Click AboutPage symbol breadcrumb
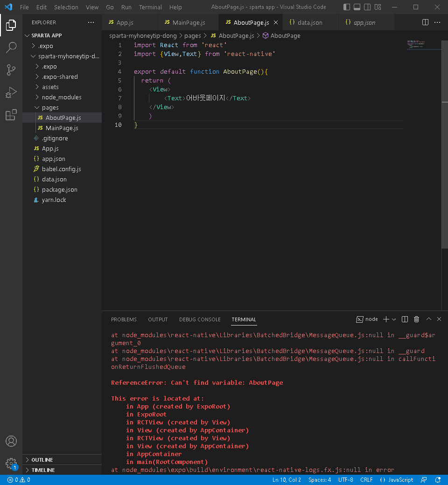This screenshot has width=448, height=485. coord(281,36)
